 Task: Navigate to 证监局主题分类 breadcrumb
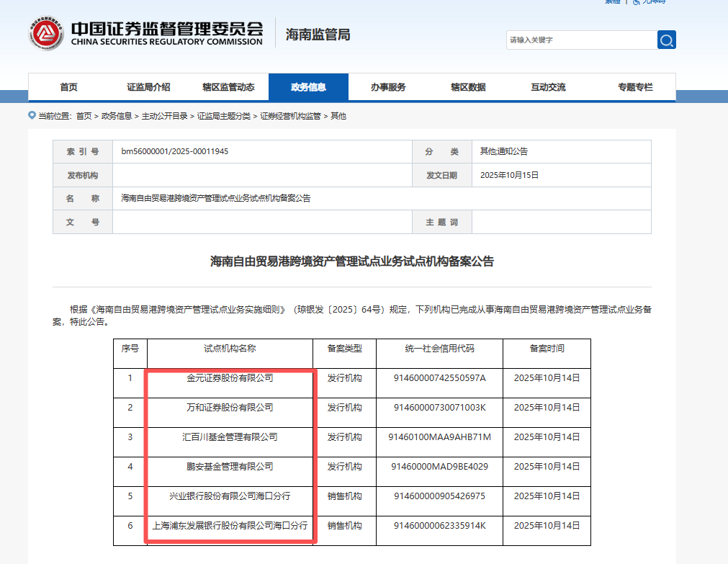(224, 116)
